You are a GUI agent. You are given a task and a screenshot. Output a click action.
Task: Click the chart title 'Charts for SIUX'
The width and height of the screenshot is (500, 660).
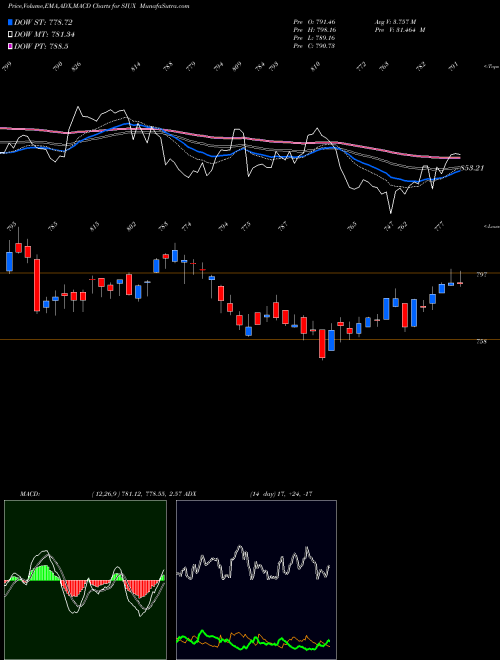[x=114, y=6]
